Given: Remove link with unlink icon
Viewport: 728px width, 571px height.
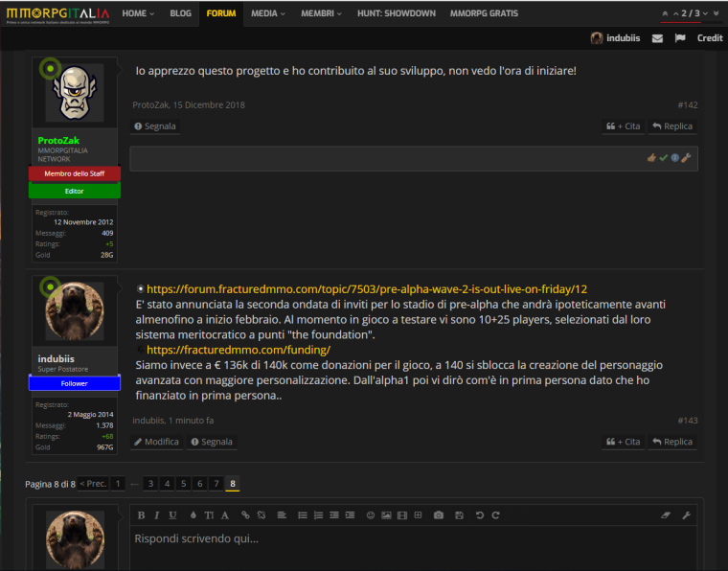Looking at the screenshot, I should (262, 515).
